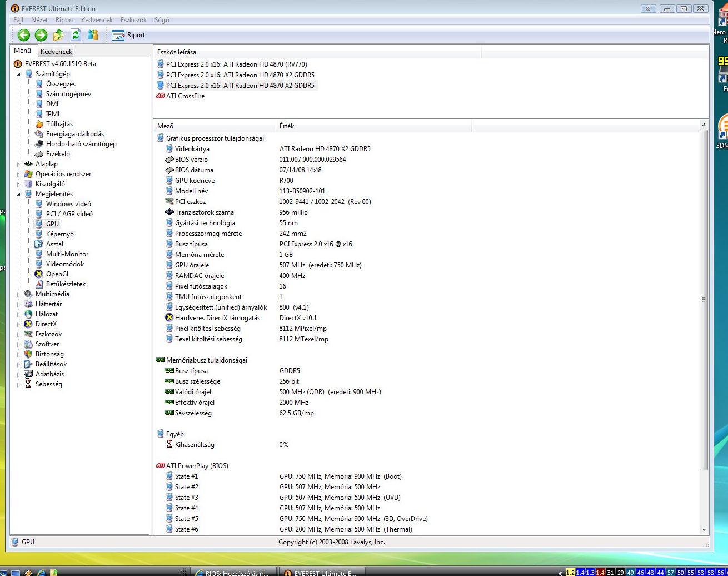Select the Asztal icon in tree
The width and height of the screenshot is (728, 576).
point(39,244)
